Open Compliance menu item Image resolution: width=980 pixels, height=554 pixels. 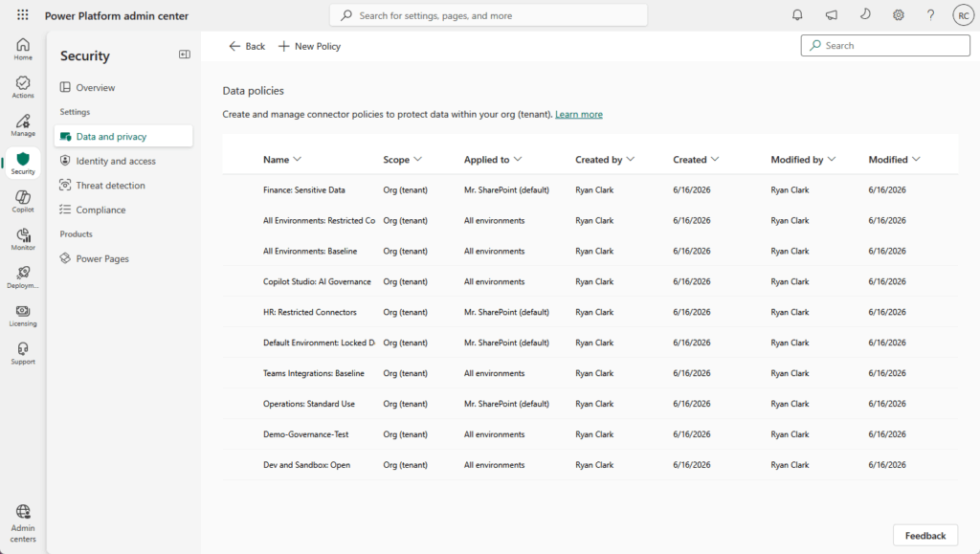pyautogui.click(x=123, y=210)
